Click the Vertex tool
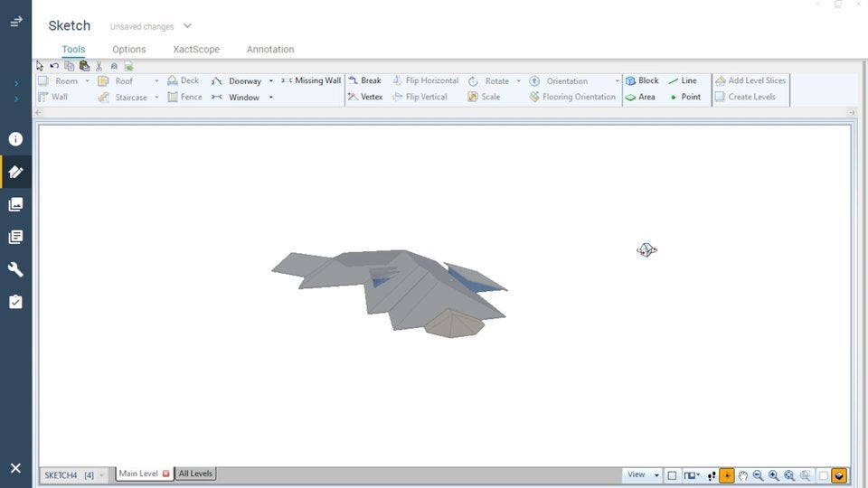This screenshot has width=868, height=488. point(365,97)
